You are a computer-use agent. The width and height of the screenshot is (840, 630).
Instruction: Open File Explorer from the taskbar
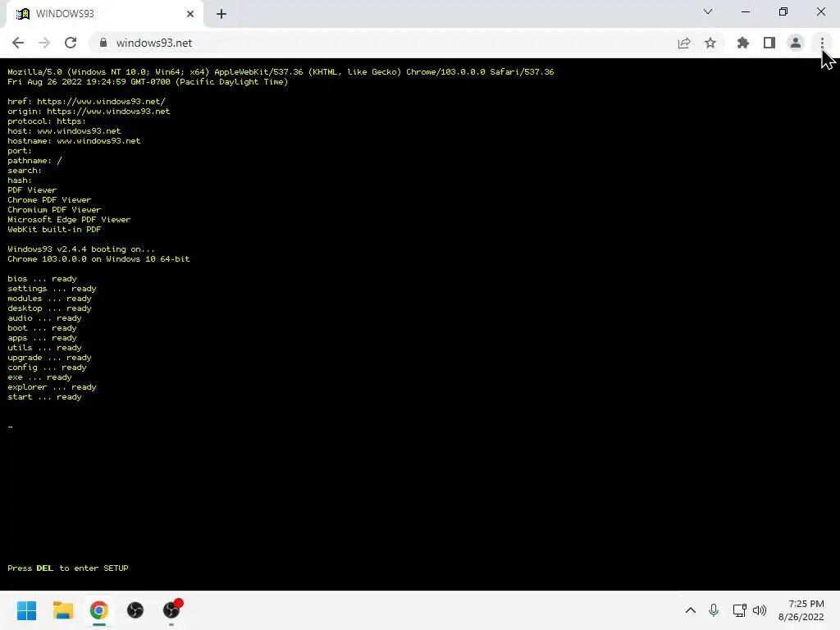63,610
